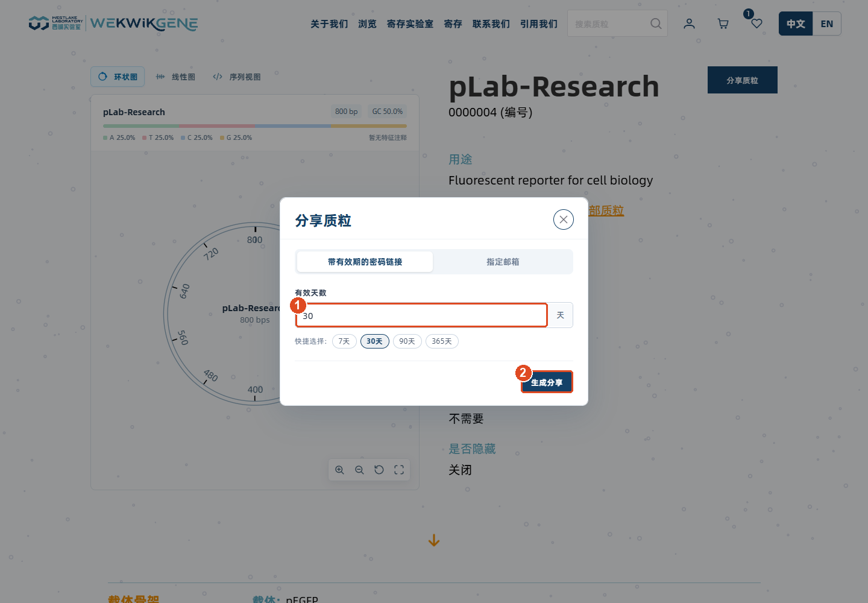The width and height of the screenshot is (868, 603).
Task: Close the 分享质粒 dialog
Action: point(564,219)
